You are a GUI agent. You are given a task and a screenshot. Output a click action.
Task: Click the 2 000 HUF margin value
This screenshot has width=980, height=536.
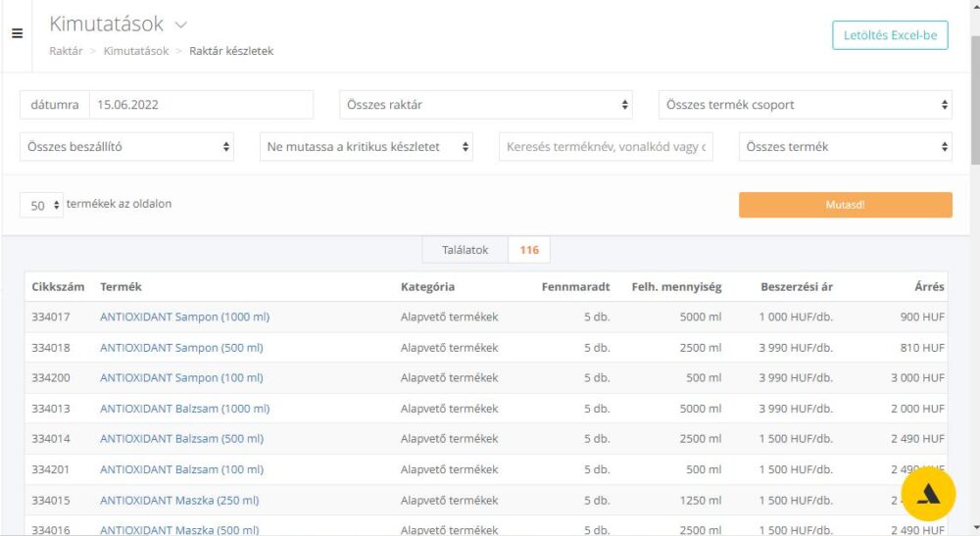(x=917, y=409)
